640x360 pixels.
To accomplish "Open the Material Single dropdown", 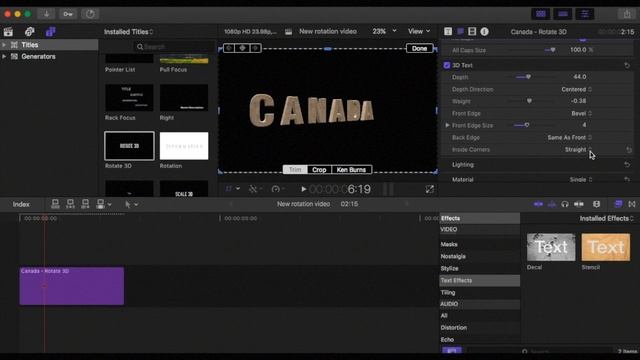I will (581, 180).
